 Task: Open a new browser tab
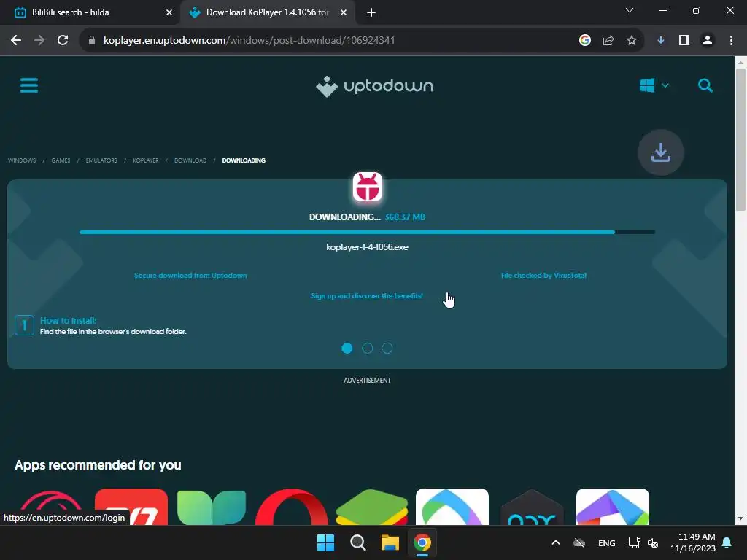tap(371, 13)
